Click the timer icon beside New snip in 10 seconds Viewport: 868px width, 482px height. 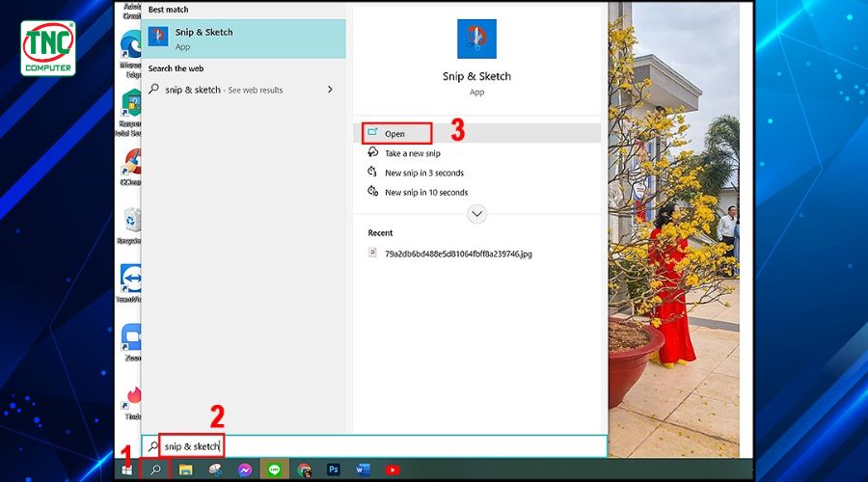[x=372, y=192]
